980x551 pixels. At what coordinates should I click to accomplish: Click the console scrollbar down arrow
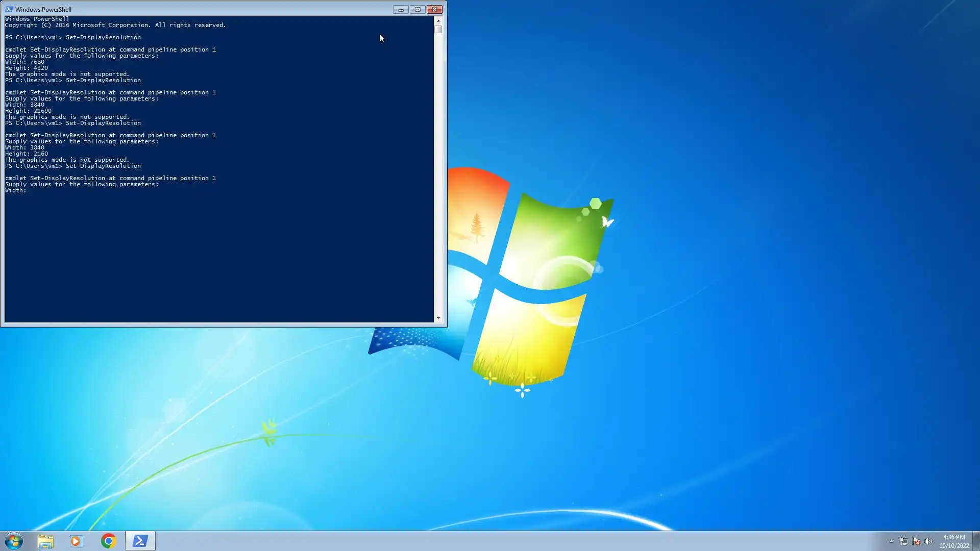438,318
